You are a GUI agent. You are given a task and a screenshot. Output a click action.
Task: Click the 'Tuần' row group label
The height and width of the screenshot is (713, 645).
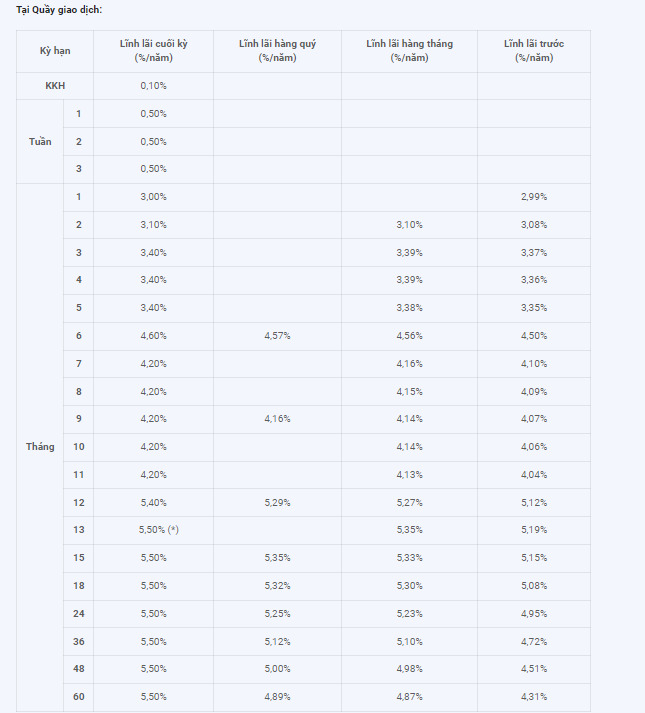tap(40, 141)
